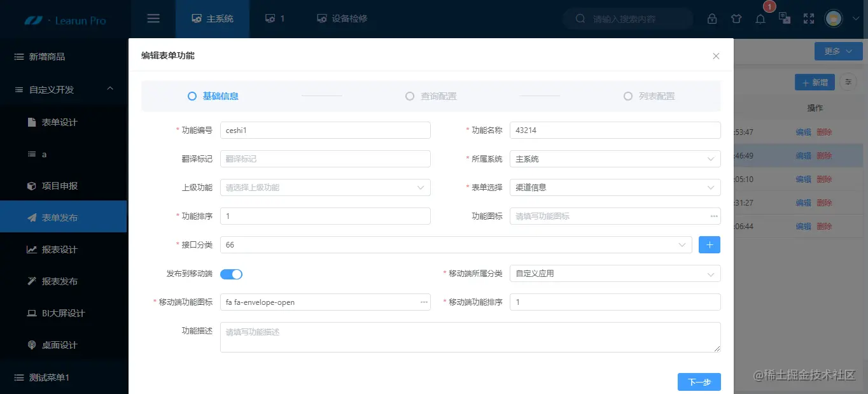The image size is (868, 394).
Task: Select the 查询配置 step radio
Action: [410, 95]
